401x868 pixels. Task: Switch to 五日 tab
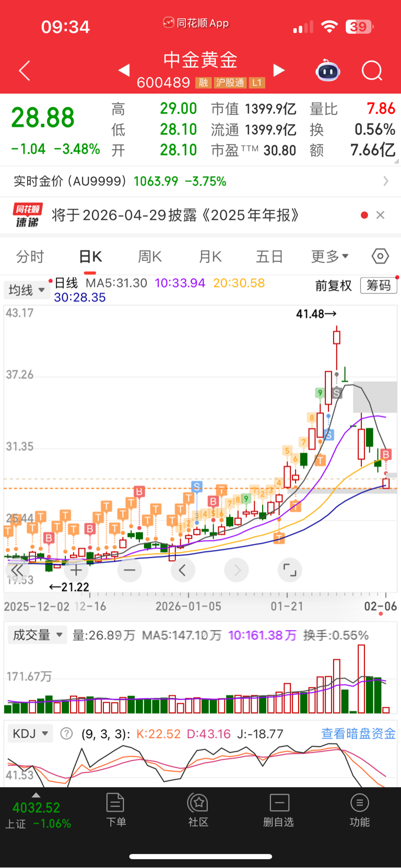(x=269, y=256)
